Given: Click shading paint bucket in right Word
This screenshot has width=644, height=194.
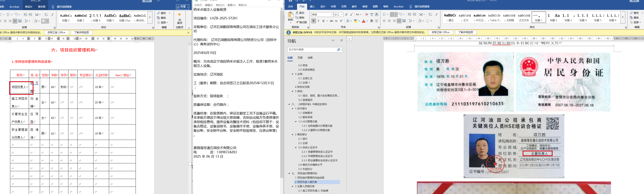Looking at the screenshot, I should tap(419, 21).
